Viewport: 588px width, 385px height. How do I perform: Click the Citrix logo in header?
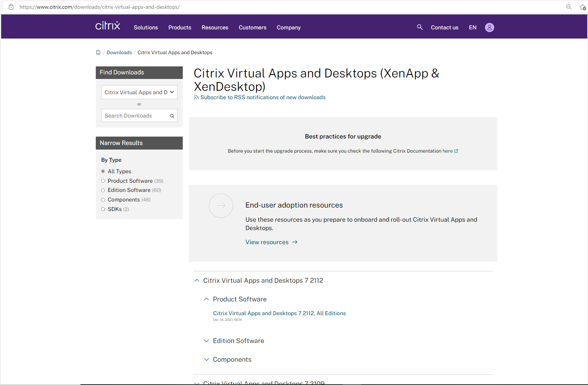pos(108,26)
